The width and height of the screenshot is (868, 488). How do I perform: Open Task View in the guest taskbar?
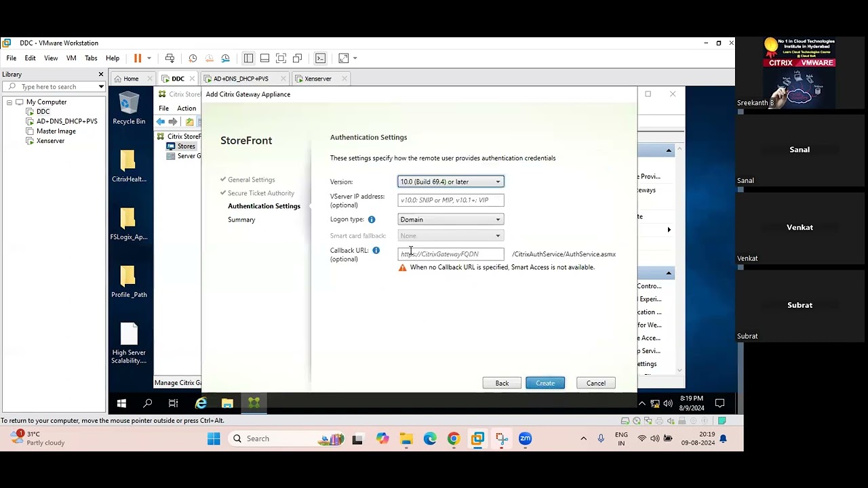(x=174, y=403)
